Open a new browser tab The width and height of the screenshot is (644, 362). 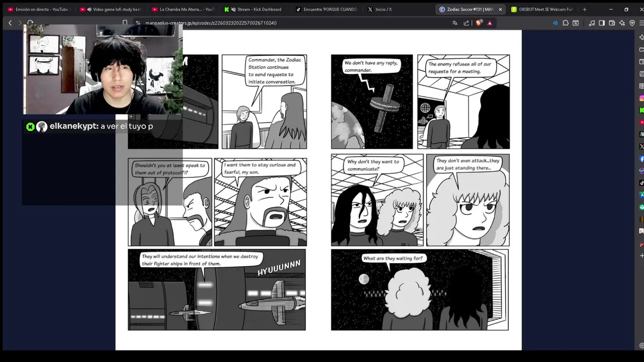(584, 9)
